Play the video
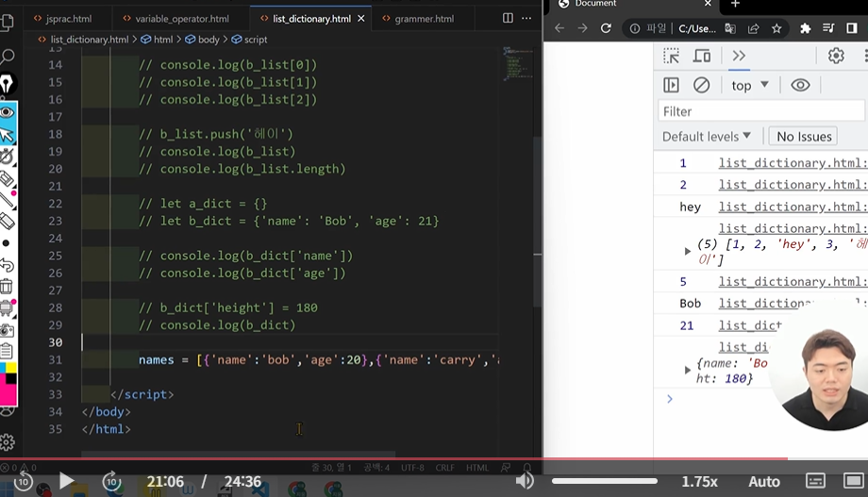This screenshot has width=868, height=497. point(66,481)
